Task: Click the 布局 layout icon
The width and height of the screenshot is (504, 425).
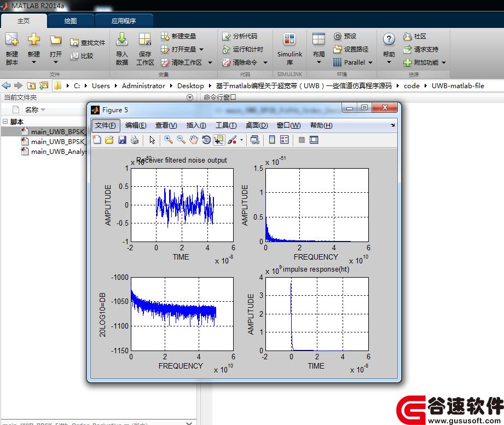Action: pos(319,39)
